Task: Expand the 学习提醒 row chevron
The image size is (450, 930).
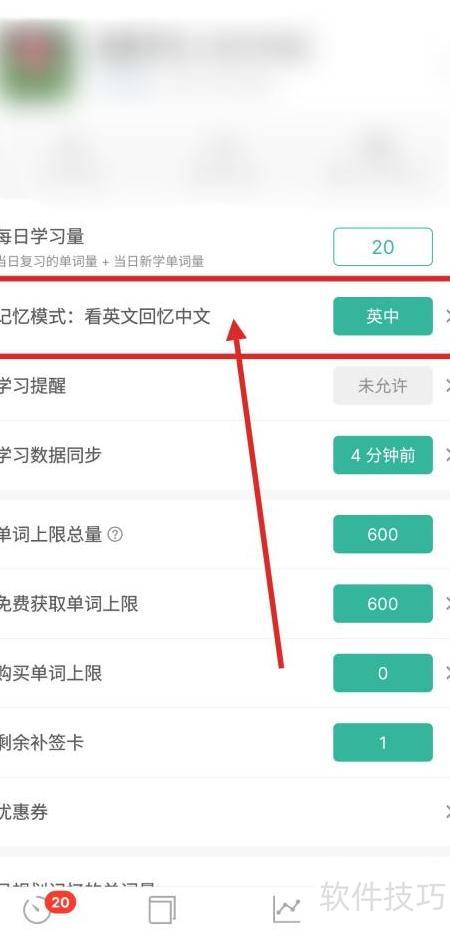Action: pos(446,386)
